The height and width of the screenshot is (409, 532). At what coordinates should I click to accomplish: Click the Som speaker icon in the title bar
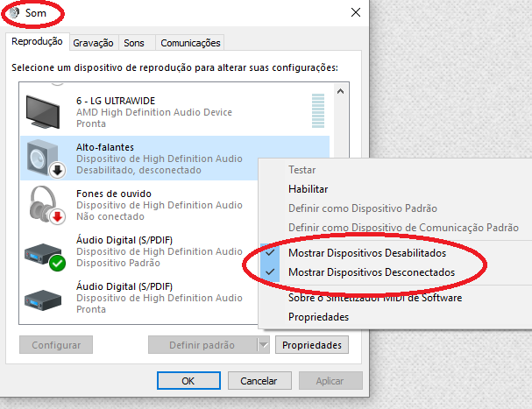point(14,13)
